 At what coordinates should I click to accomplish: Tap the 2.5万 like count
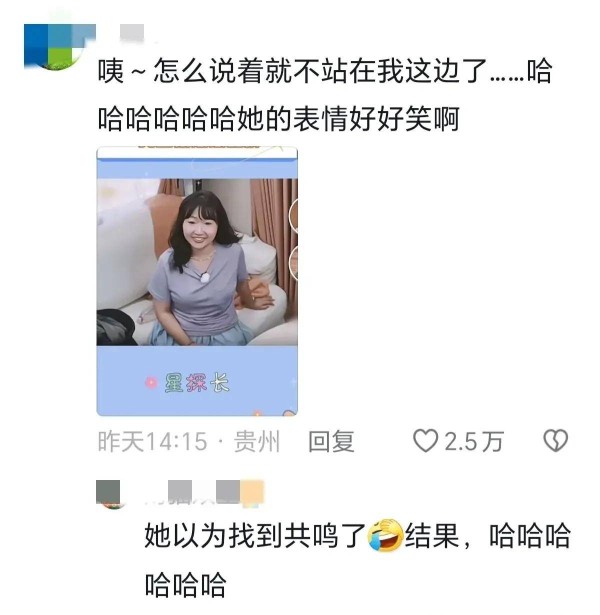(474, 442)
